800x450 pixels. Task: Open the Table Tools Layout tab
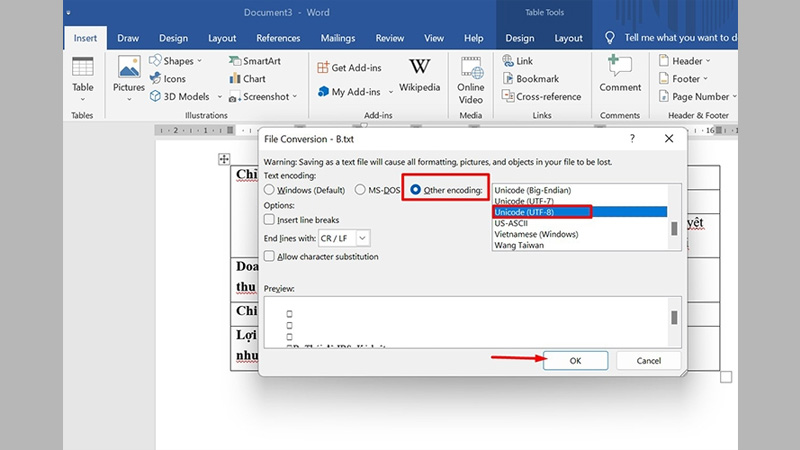[x=568, y=38]
